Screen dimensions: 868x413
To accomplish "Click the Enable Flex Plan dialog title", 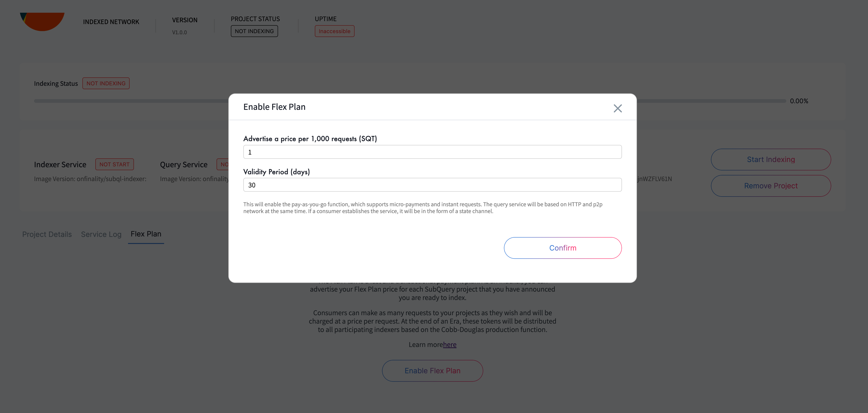I will [x=274, y=107].
